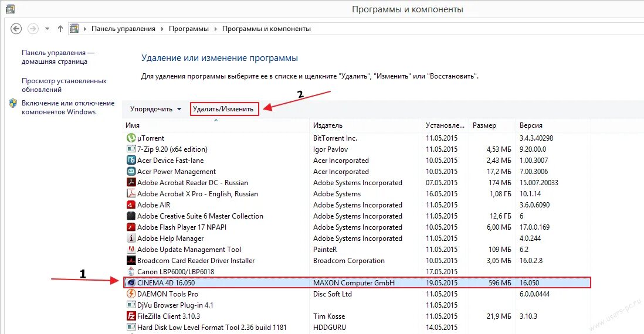Open Просмотр установленных обновлений link

click(64, 85)
